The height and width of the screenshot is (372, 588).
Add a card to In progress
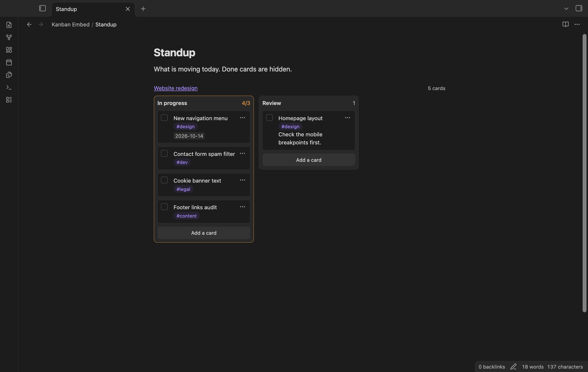coord(204,233)
